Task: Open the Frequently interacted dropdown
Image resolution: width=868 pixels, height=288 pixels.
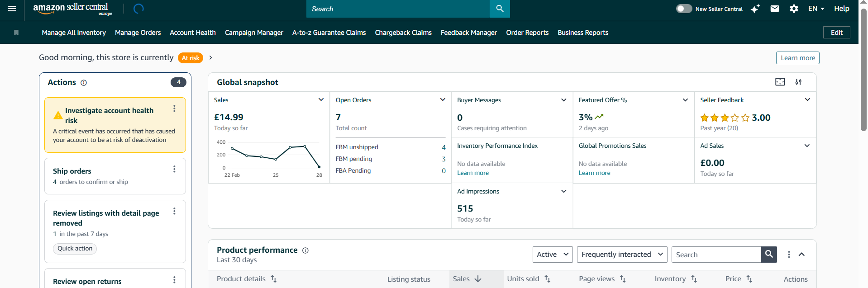Action: point(622,255)
